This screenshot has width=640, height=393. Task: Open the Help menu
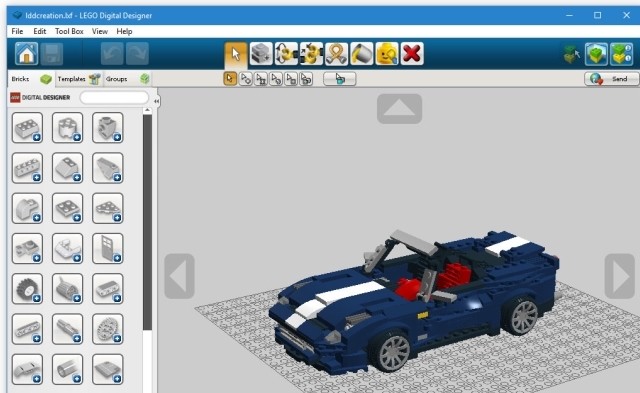(124, 31)
